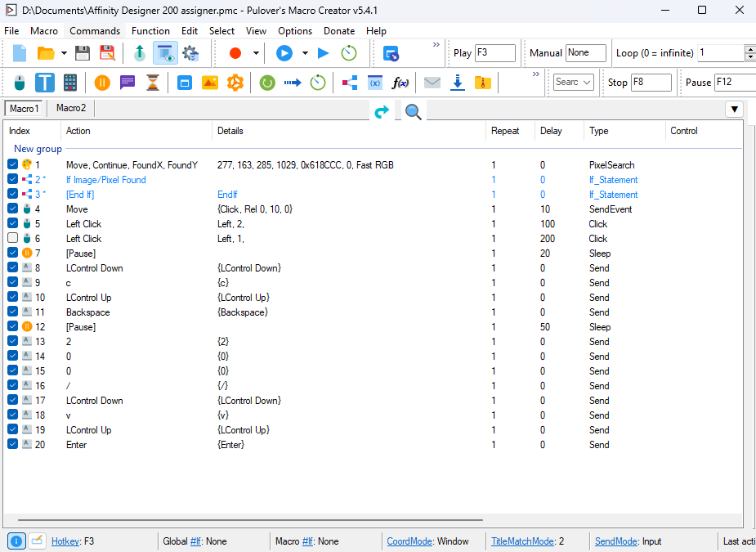Expand the Play button dropdown arrow
The image size is (756, 552).
click(x=305, y=53)
